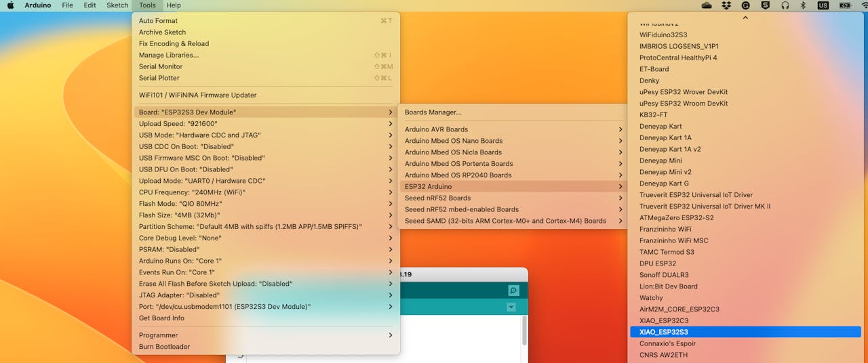Open Erase All Flash Before Sketch Upload option

tap(266, 284)
